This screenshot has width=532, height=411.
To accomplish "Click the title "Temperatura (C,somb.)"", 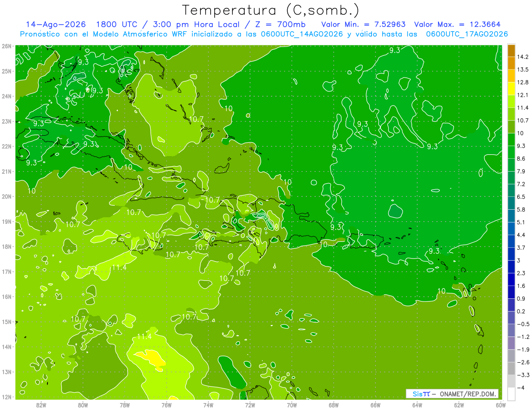I will [271, 10].
